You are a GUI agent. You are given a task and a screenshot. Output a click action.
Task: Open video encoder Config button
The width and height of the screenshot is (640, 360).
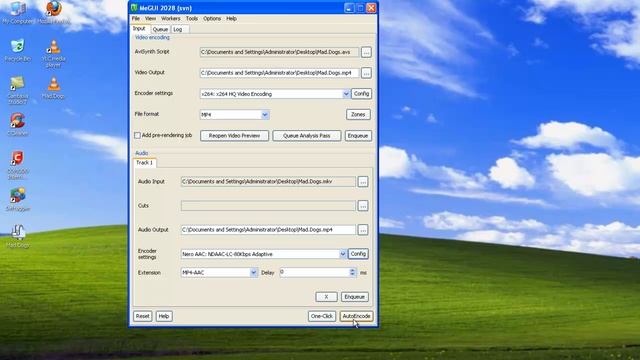[361, 93]
